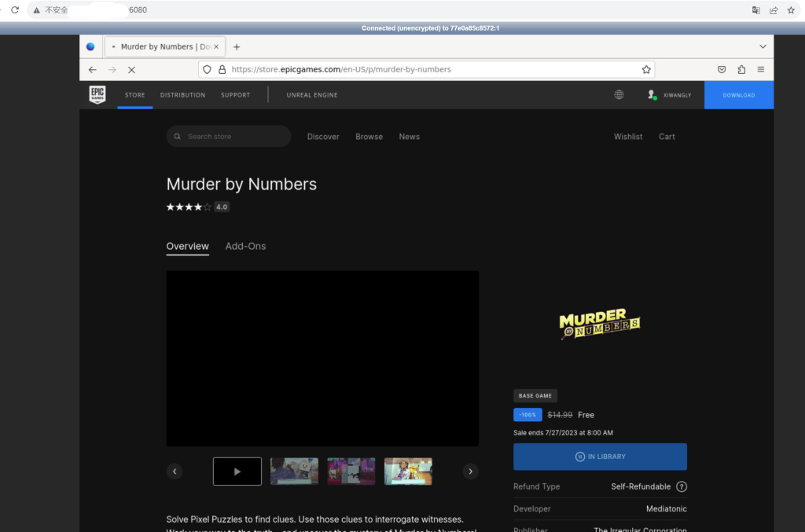Select the STORE navigation item
This screenshot has width=805, height=532.
[135, 95]
